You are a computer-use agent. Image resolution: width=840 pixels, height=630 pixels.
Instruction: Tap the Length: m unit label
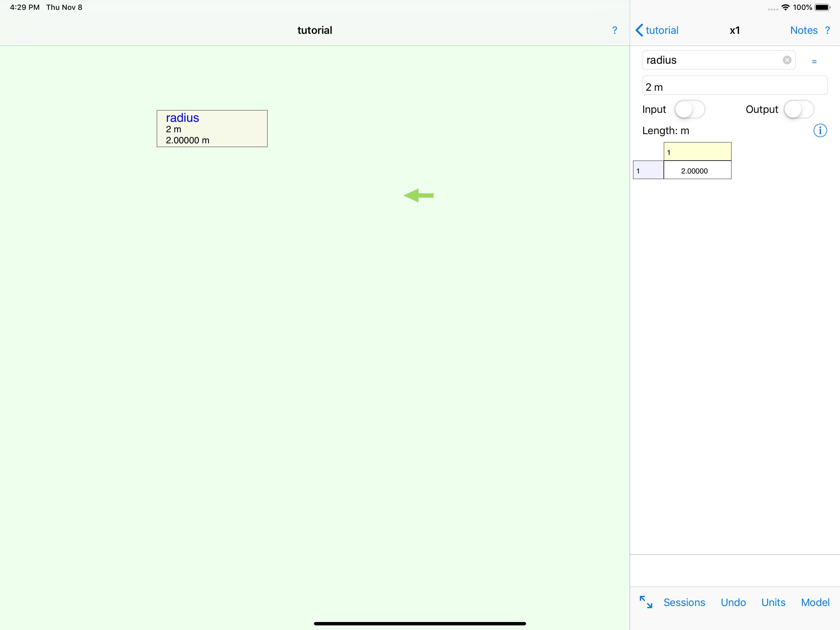click(x=665, y=131)
